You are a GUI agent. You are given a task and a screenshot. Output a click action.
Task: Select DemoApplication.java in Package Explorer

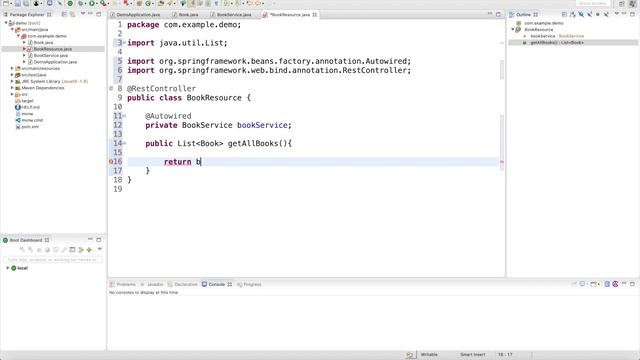(55, 62)
